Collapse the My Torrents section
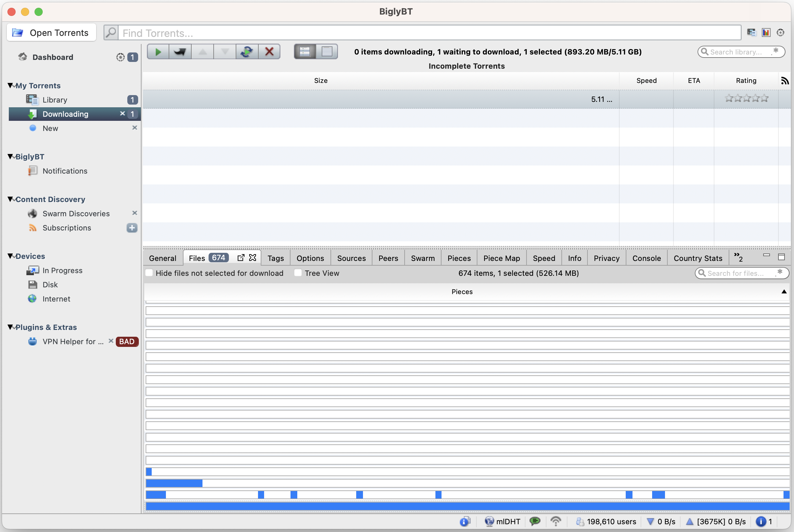794x532 pixels. point(10,86)
